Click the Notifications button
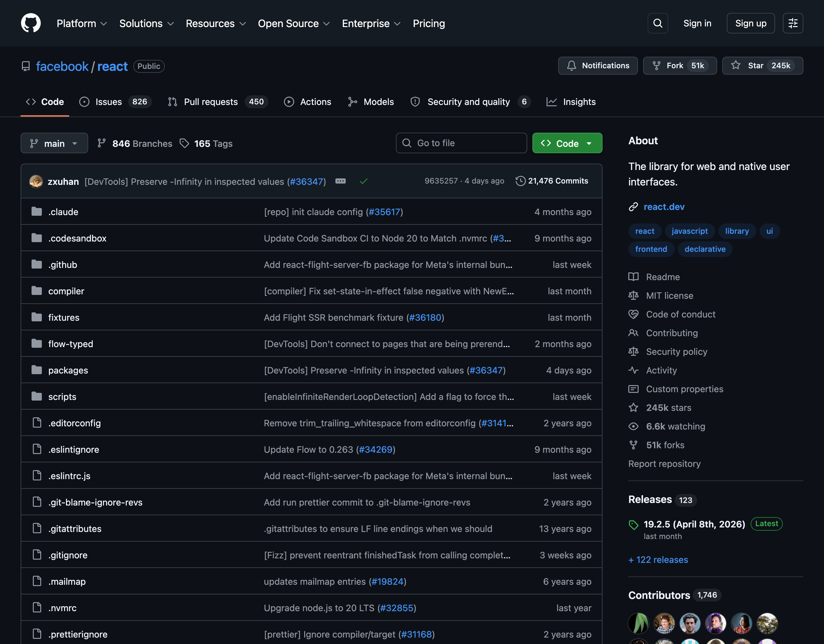Screen dimensions: 824x644 [x=598, y=66]
